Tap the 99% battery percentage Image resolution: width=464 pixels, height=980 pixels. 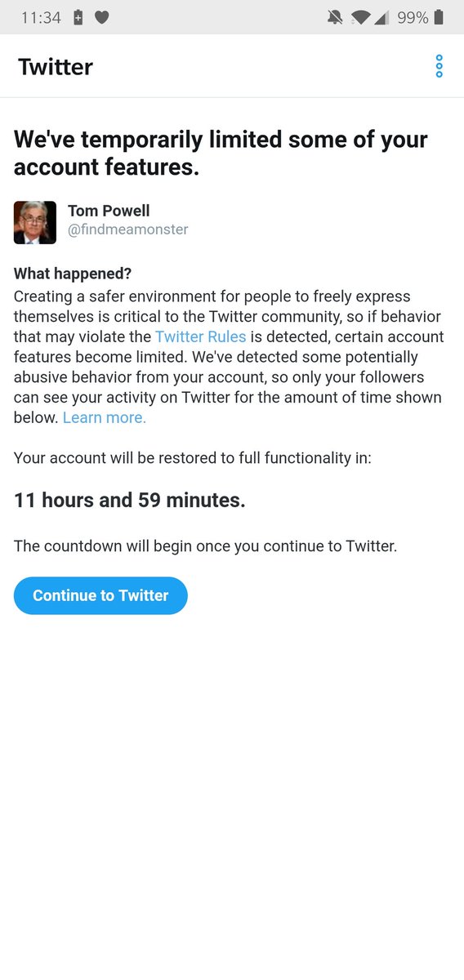click(413, 17)
